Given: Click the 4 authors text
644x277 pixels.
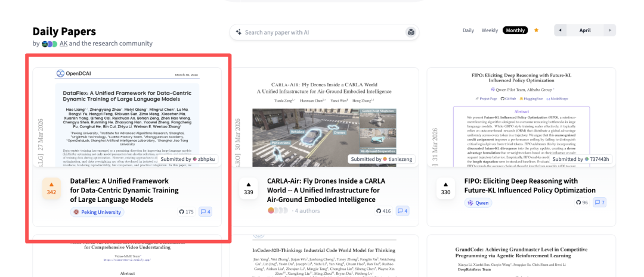Looking at the screenshot, I should [x=308, y=211].
